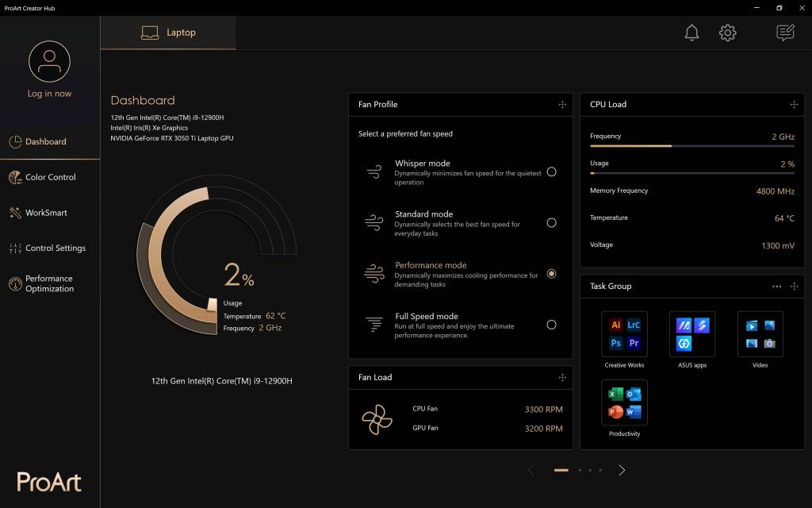Open the Dashboard sidebar item

pyautogui.click(x=50, y=141)
